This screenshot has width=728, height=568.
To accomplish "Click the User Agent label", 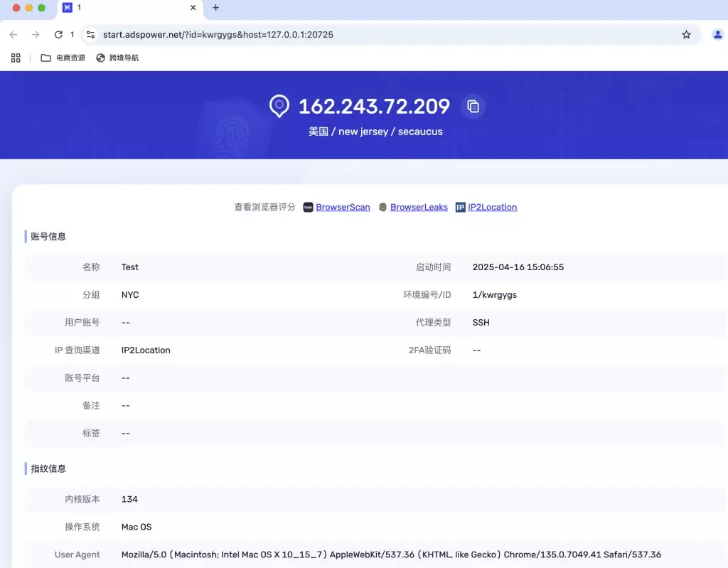I will [77, 554].
